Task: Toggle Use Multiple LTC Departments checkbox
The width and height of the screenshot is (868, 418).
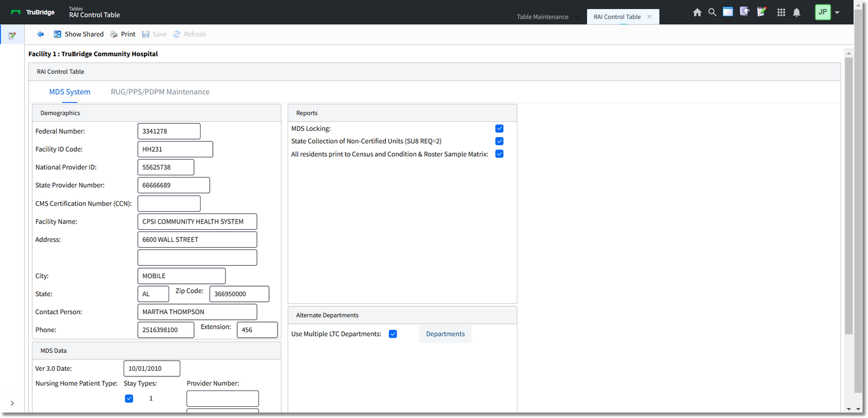Action: [393, 334]
